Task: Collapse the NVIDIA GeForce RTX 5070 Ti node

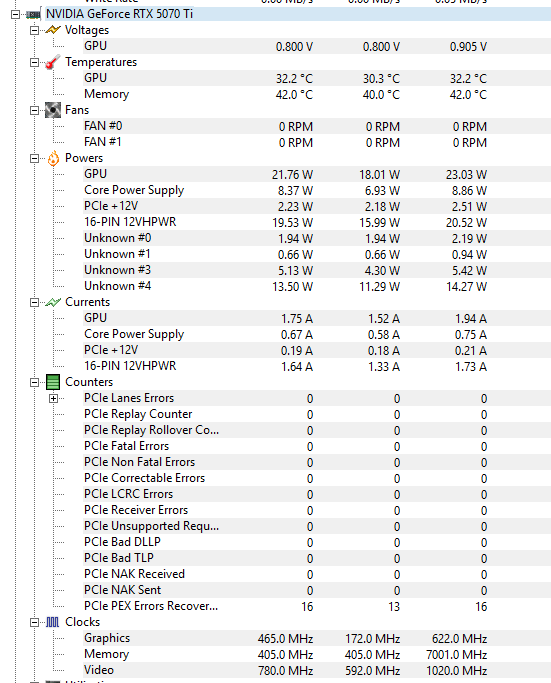Action: tap(15, 14)
